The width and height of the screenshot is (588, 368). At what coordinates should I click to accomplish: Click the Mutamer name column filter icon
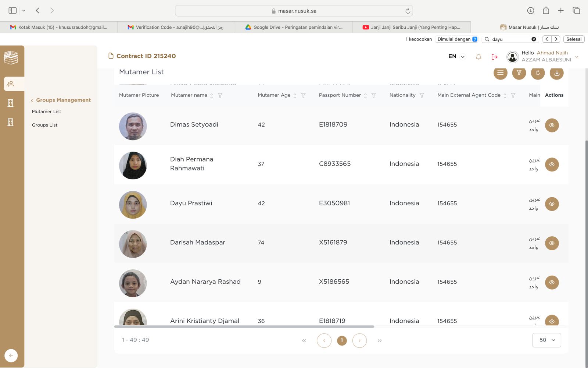coord(220,95)
